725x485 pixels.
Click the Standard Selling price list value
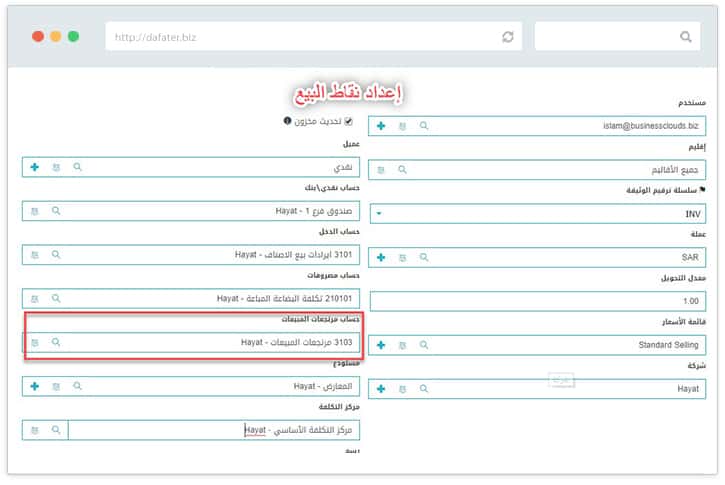click(668, 345)
